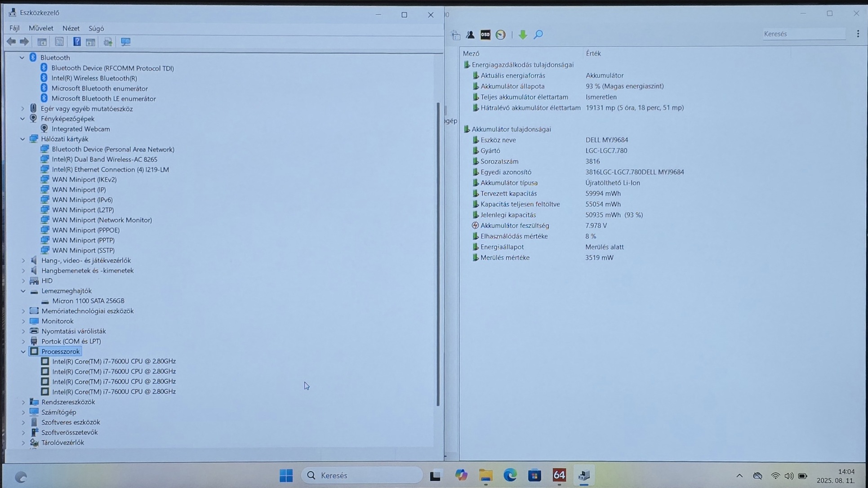Click the update driver gear icon
868x488 pixels.
pyautogui.click(x=108, y=42)
